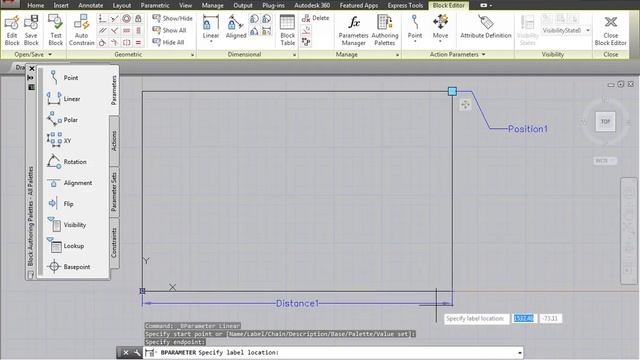Open the Manage panel launcher arrow
Image resolution: width=640 pixels, height=360 pixels.
(x=397, y=55)
